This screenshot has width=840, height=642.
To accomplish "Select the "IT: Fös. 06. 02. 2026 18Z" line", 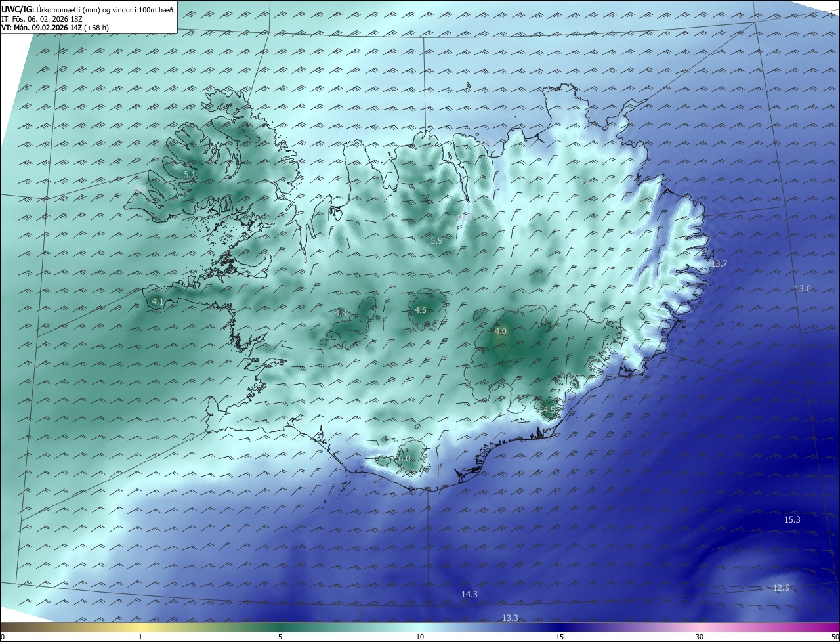I will [43, 18].
